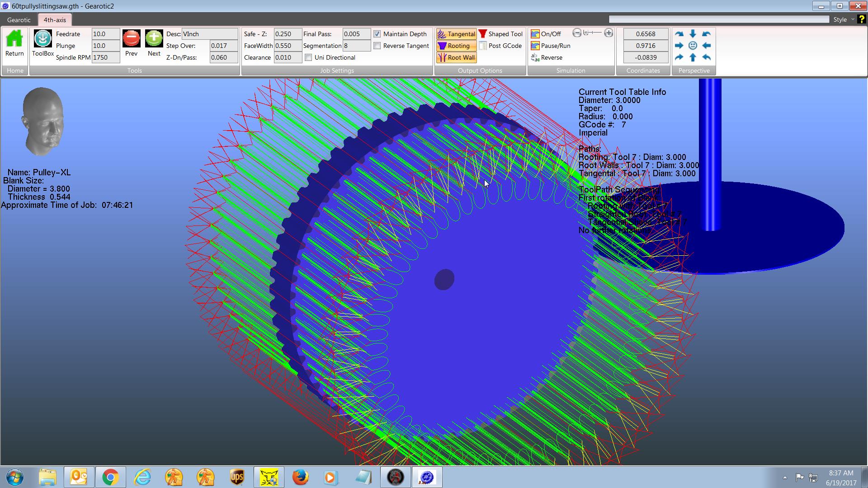The image size is (868, 488).
Task: Toggle the Root Wall output option
Action: [456, 57]
